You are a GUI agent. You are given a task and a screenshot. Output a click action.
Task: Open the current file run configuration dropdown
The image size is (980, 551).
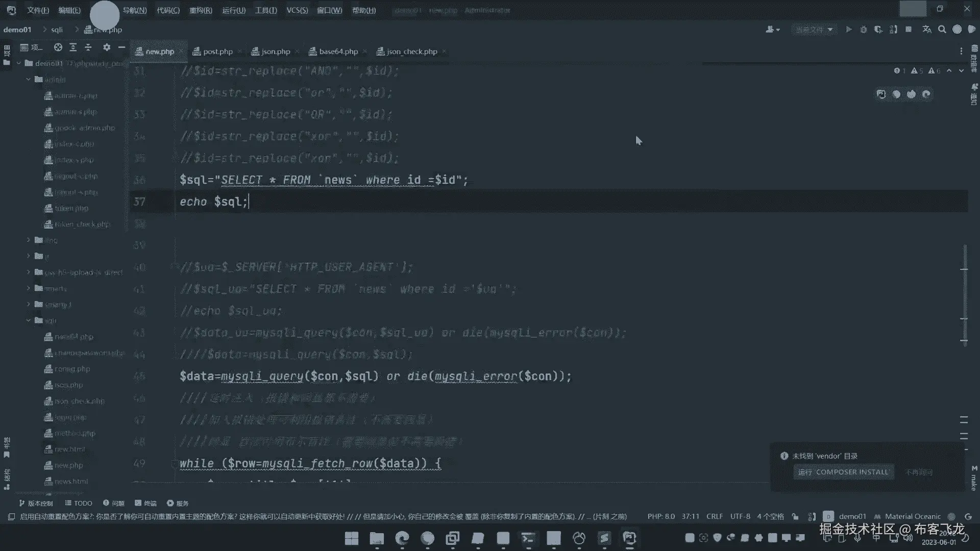coord(814,30)
